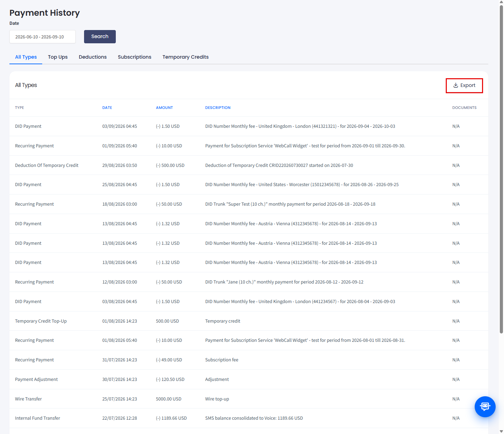Click London (441321321) DID description
This screenshot has height=434, width=504.
point(300,126)
